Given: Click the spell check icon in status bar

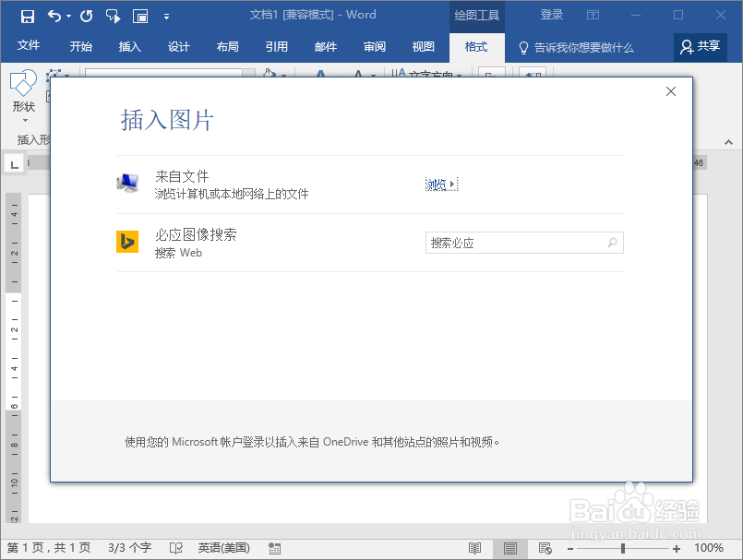Looking at the screenshot, I should (x=174, y=548).
